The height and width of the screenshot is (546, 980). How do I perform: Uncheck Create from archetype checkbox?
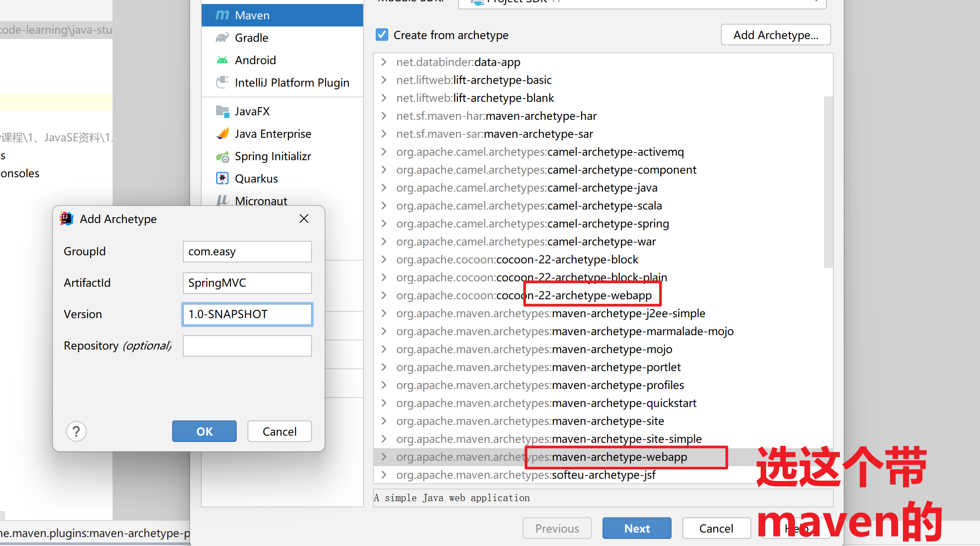[x=382, y=35]
